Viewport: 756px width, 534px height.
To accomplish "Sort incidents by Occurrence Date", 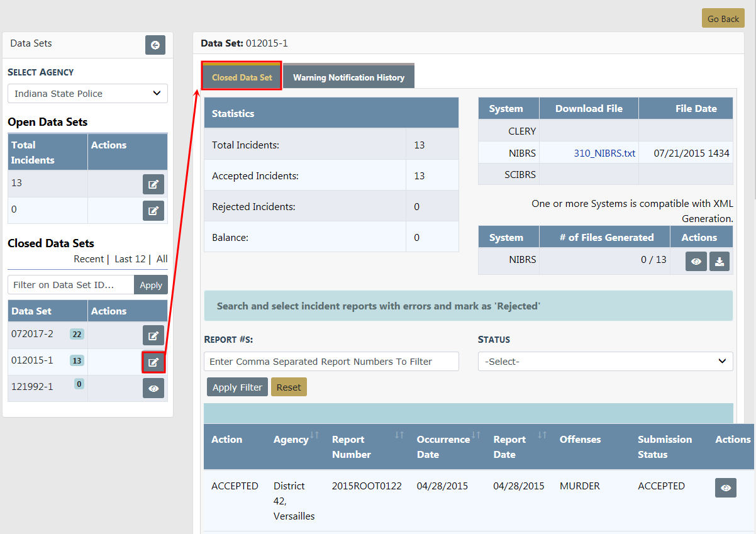I will pos(476,435).
